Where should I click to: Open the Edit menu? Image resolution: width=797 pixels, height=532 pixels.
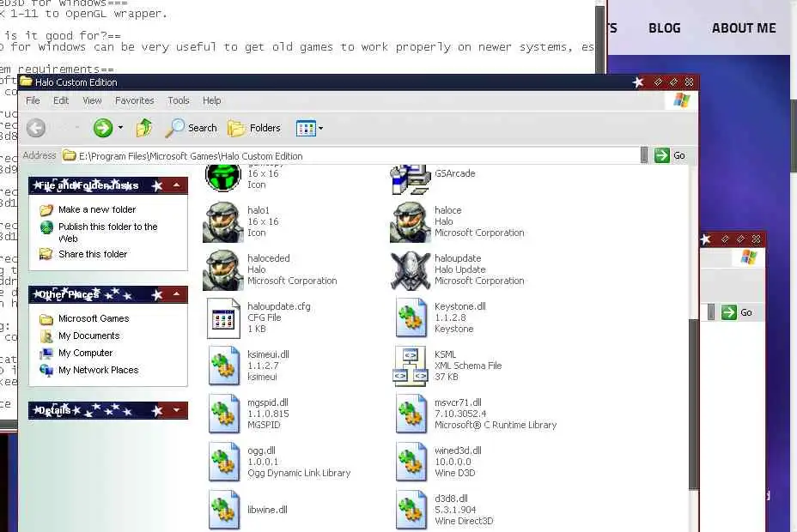coord(61,100)
